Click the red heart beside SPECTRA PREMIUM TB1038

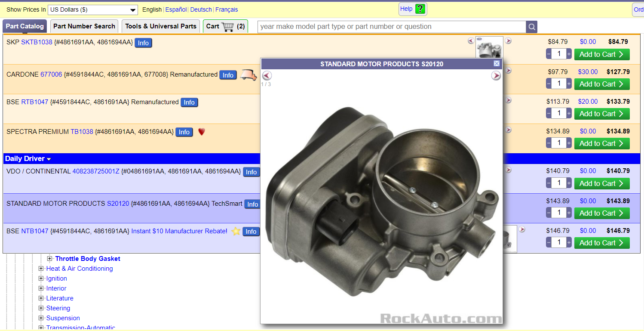pos(201,132)
